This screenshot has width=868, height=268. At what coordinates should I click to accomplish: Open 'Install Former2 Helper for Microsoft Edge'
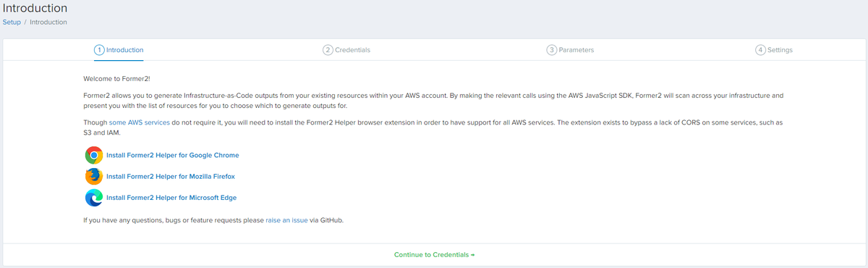tap(171, 197)
